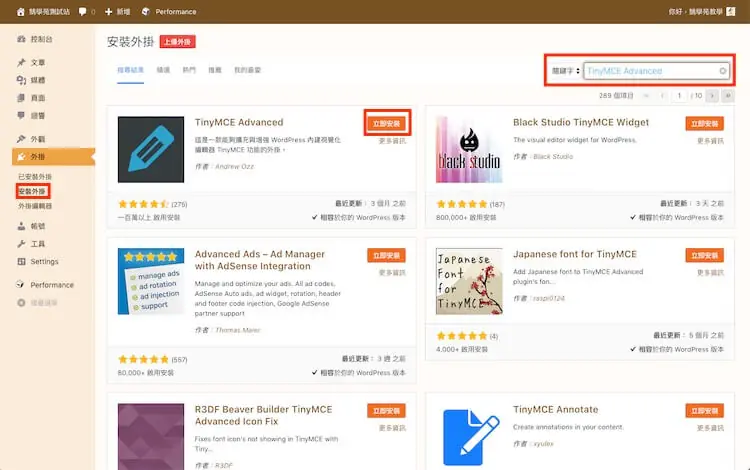Screen dimensions: 750x470
Task: Click the red 上傳外掛 upload button
Action: (x=177, y=42)
